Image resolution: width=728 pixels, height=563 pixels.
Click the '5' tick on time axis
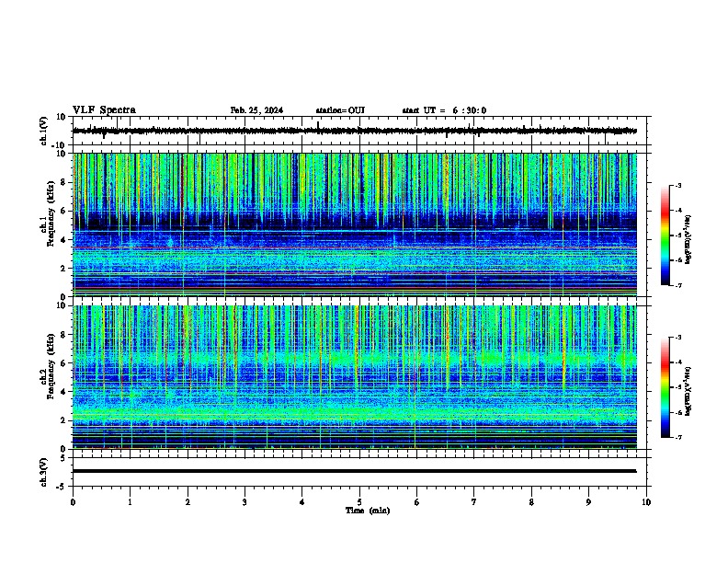coord(359,502)
